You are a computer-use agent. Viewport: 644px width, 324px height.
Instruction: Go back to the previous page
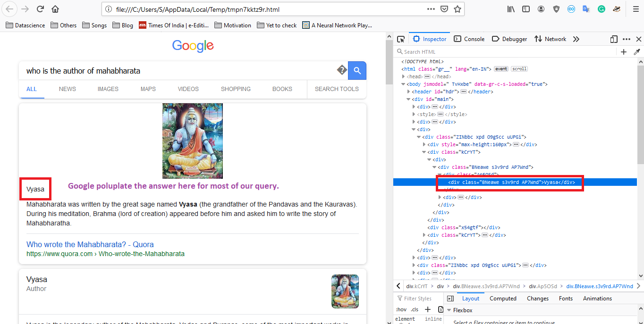click(x=10, y=9)
